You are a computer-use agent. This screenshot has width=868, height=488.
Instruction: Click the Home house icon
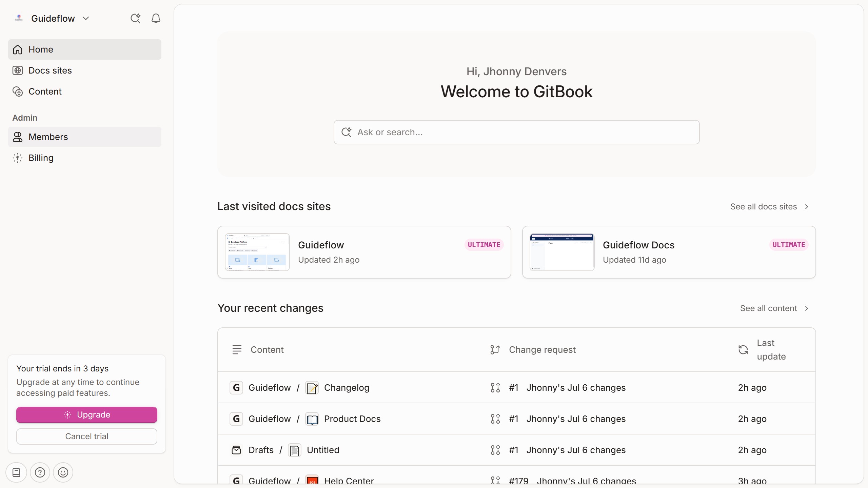(x=18, y=49)
